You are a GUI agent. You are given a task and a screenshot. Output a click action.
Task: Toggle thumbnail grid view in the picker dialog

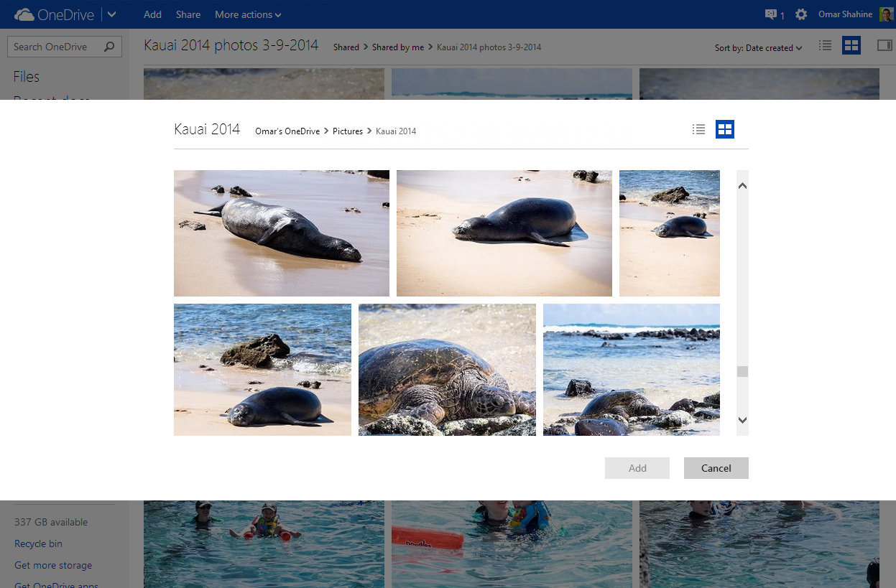tap(724, 129)
